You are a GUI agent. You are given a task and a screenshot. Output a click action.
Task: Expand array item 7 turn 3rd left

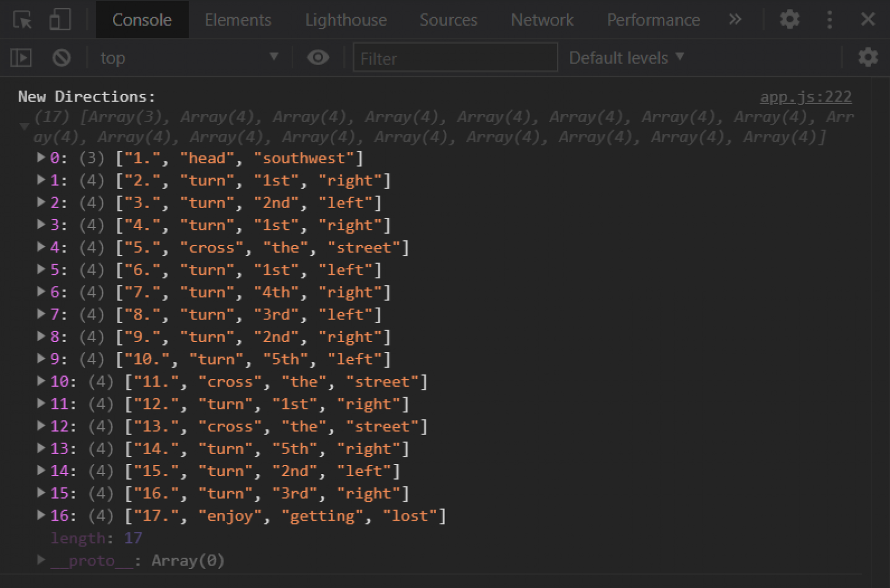coord(41,314)
